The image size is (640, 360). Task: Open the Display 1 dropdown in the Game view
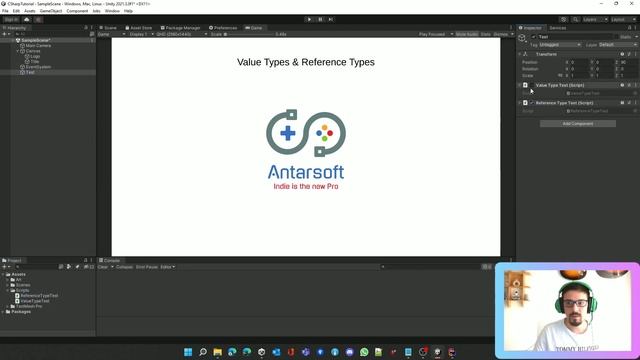click(141, 34)
